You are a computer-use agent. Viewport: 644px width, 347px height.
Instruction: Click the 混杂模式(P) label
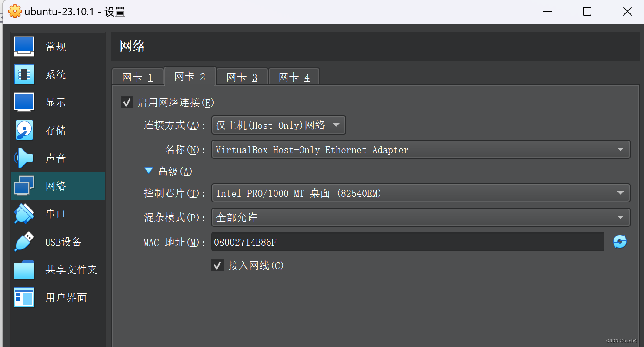[x=175, y=217]
